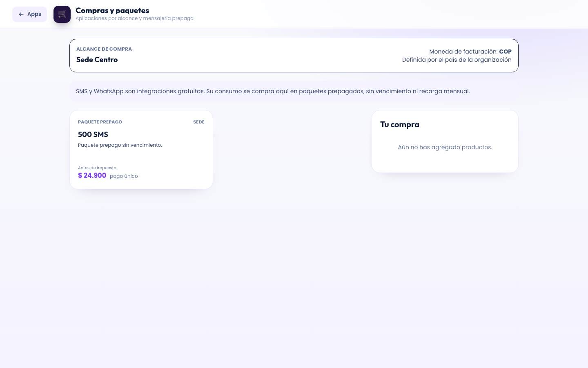Viewport: 588px width, 368px height.
Task: Go back using the Apps button
Action: (29, 14)
